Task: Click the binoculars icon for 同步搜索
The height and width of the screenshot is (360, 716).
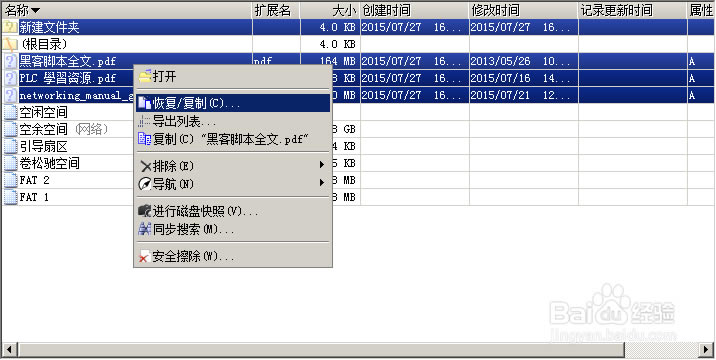Action: pos(145,229)
